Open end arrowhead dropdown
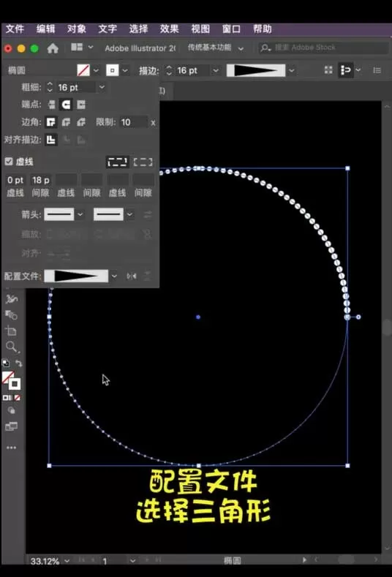 coord(129,214)
